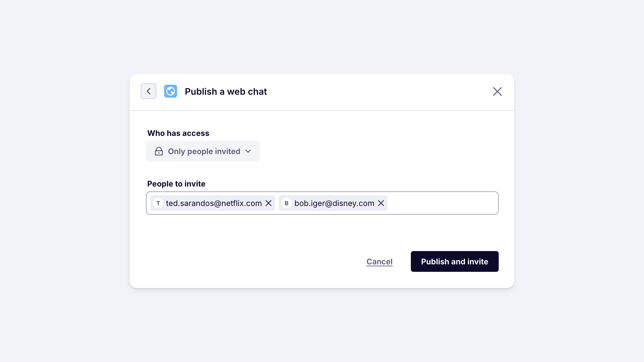The height and width of the screenshot is (362, 644).
Task: Click the Publish a web chat title
Action: click(226, 91)
